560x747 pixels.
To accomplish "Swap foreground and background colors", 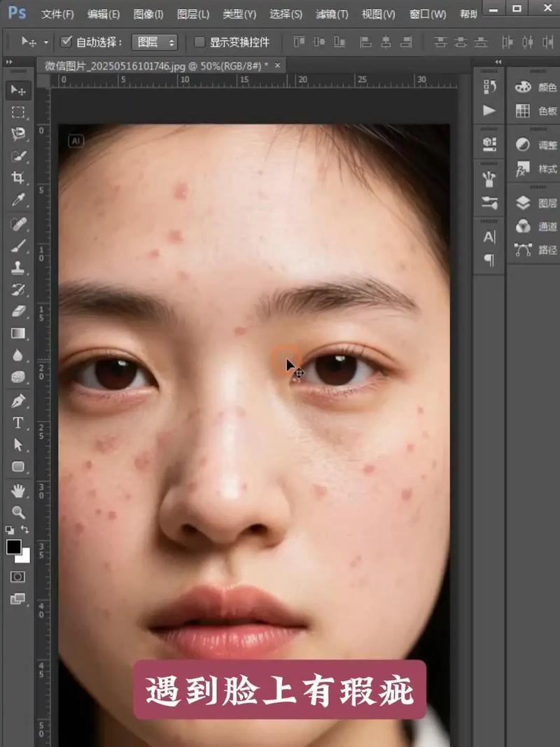I will pyautogui.click(x=24, y=529).
